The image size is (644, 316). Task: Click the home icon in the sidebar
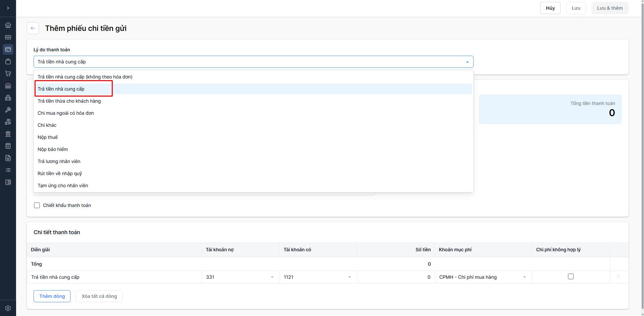tap(8, 25)
